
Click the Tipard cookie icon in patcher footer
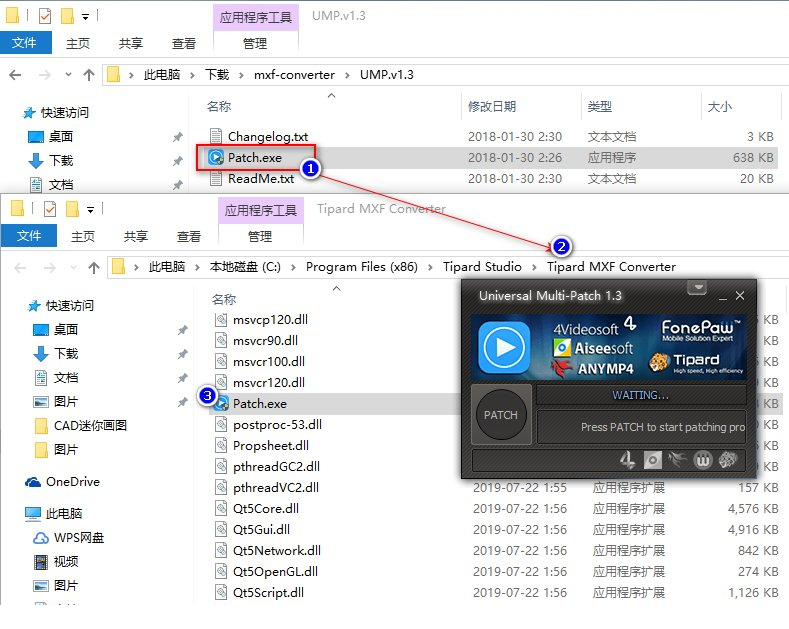[728, 460]
